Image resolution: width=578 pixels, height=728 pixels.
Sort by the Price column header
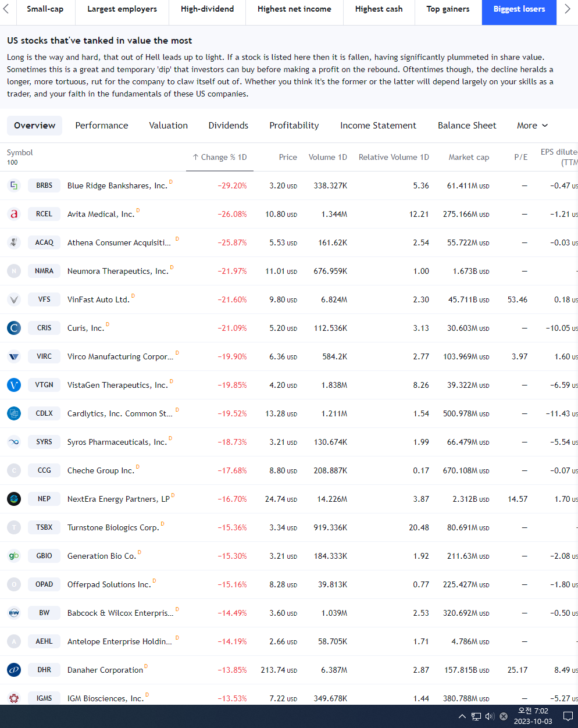tap(288, 158)
